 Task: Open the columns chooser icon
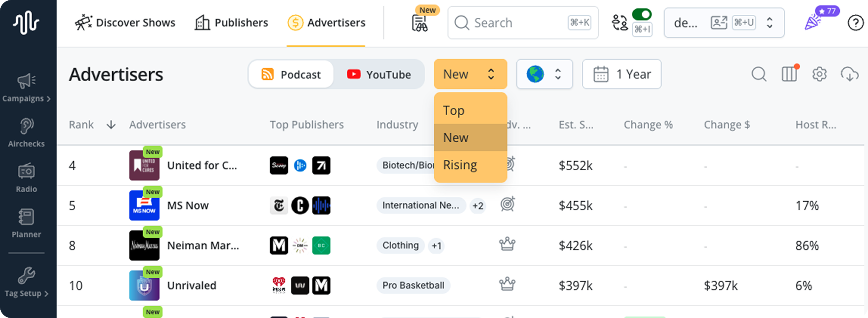point(789,74)
